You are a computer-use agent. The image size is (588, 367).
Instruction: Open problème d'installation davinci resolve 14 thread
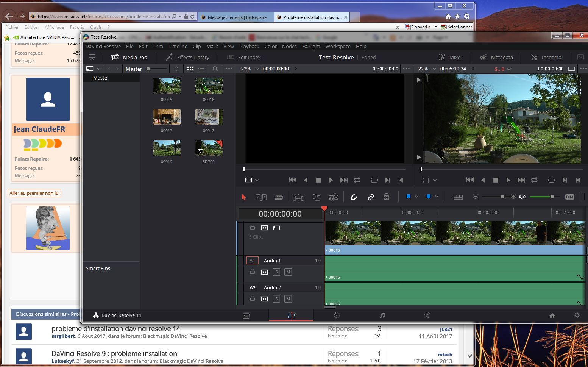click(x=116, y=328)
